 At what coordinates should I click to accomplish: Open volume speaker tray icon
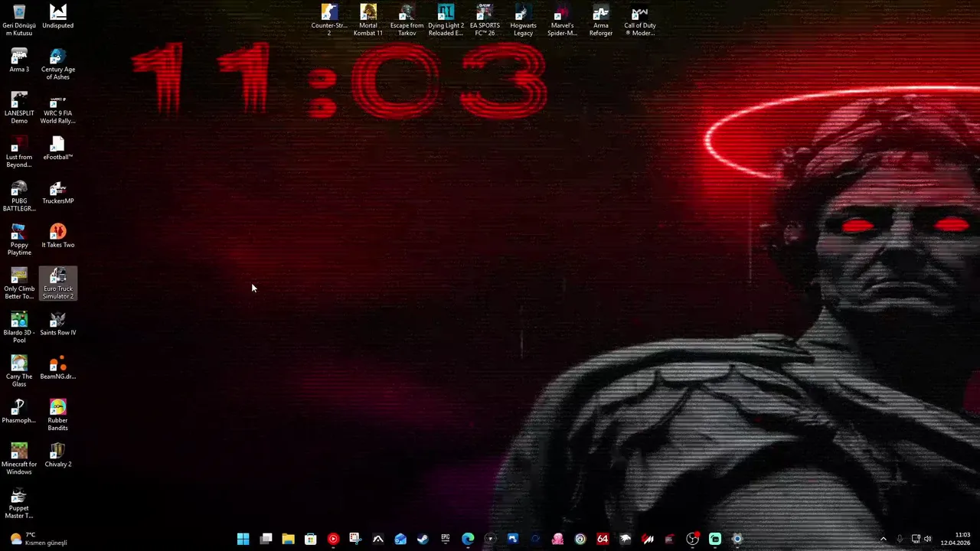pyautogui.click(x=928, y=539)
